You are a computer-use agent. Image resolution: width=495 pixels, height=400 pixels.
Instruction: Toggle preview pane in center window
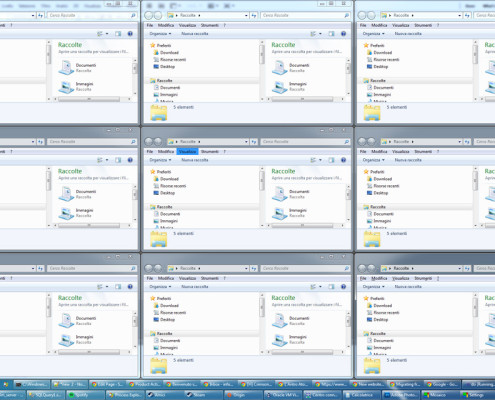[331, 160]
